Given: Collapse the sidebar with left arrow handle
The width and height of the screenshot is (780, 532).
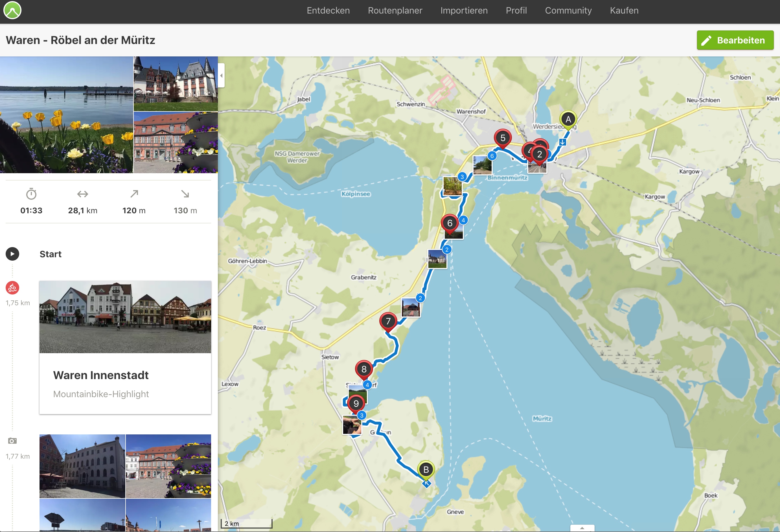Looking at the screenshot, I should click(221, 76).
